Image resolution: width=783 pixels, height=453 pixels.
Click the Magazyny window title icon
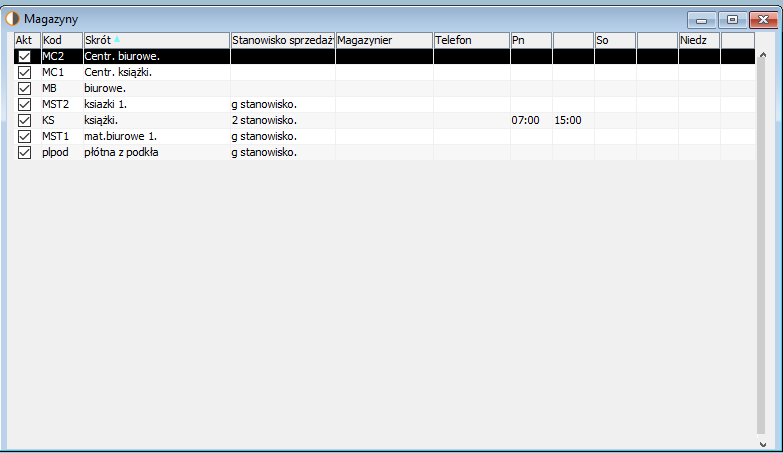[12, 19]
